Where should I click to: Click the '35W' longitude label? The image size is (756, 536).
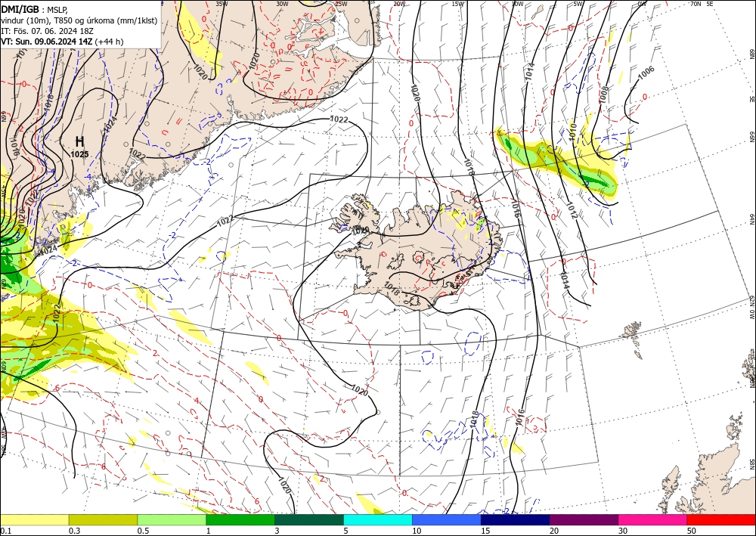tap(222, 4)
